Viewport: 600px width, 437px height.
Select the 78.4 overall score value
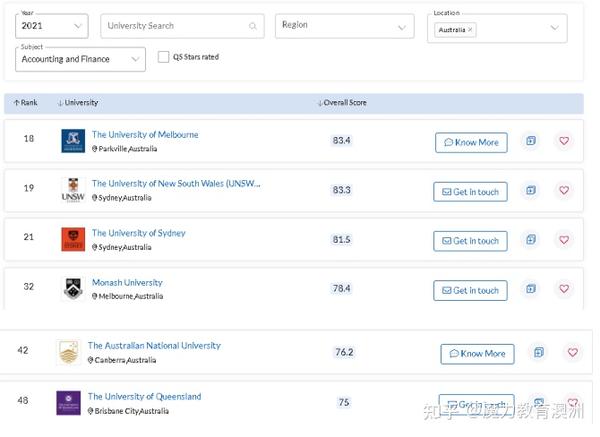click(x=341, y=288)
